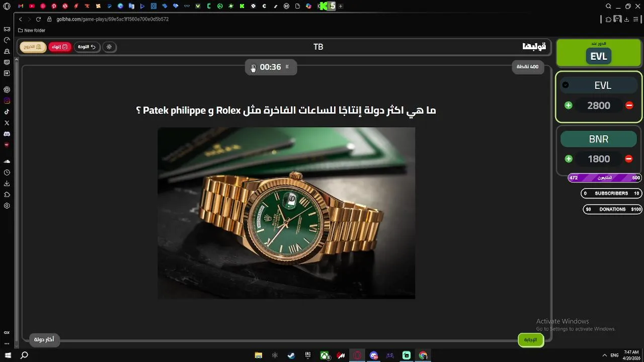644x362 pixels.
Task: Click the BNR team name header
Action: 599,139
